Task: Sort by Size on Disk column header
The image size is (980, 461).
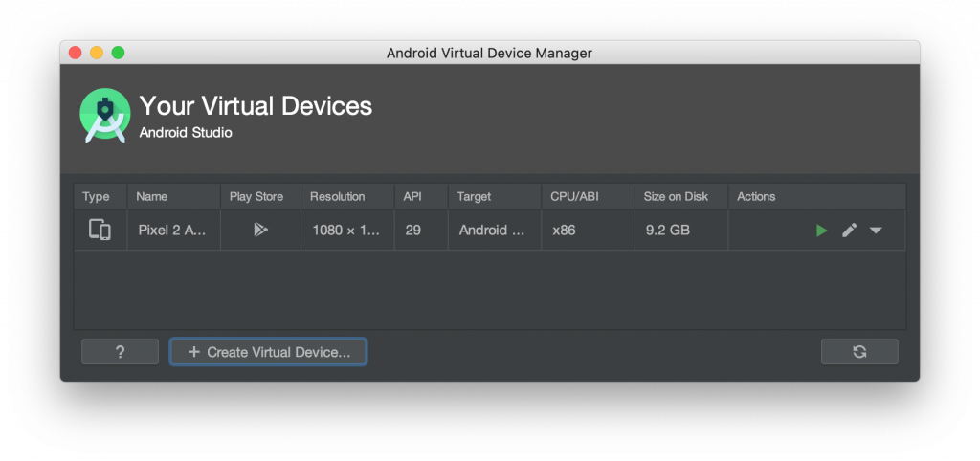Action: point(676,197)
